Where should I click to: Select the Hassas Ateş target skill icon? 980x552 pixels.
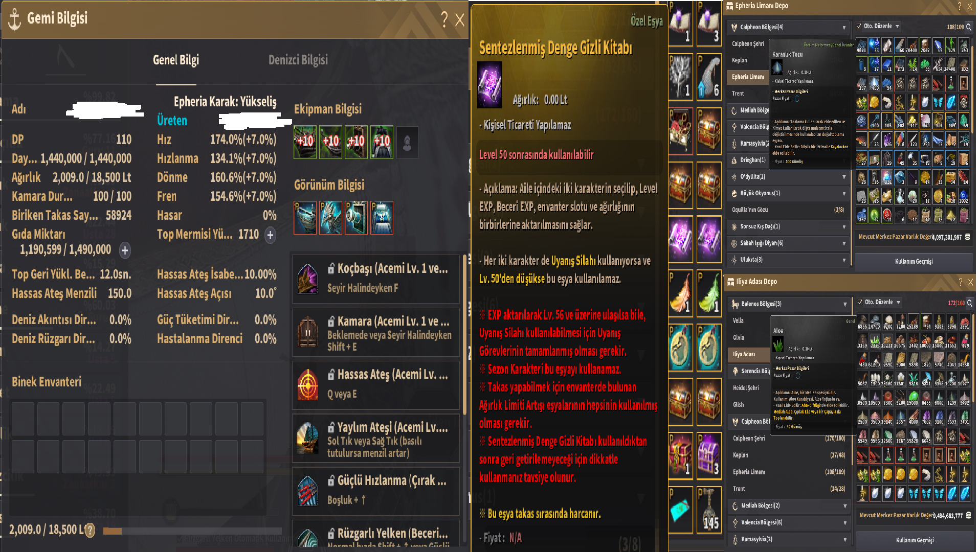tap(308, 385)
